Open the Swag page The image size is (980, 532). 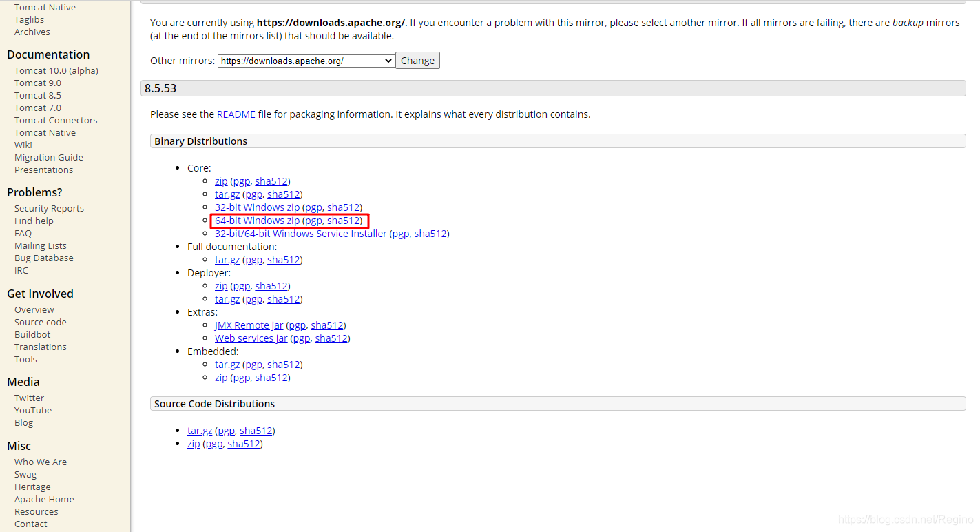(x=25, y=475)
